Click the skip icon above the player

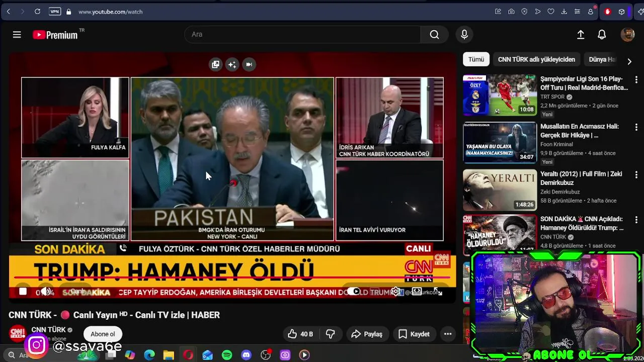click(x=249, y=64)
